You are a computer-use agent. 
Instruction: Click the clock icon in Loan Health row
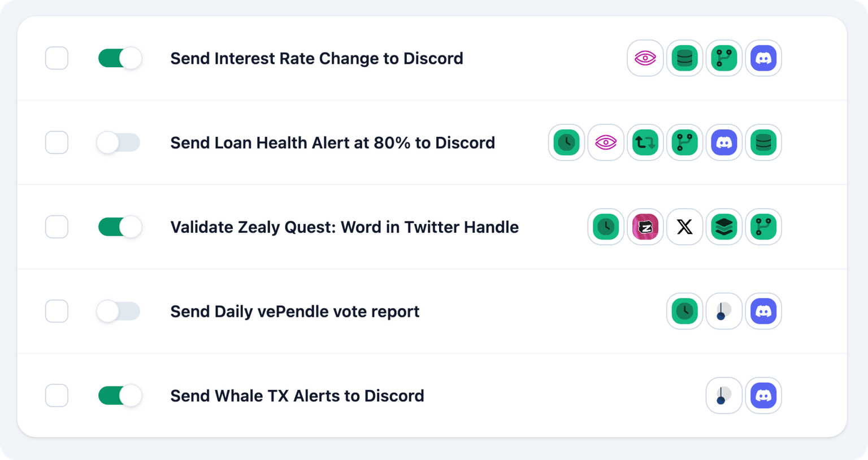[x=566, y=142]
